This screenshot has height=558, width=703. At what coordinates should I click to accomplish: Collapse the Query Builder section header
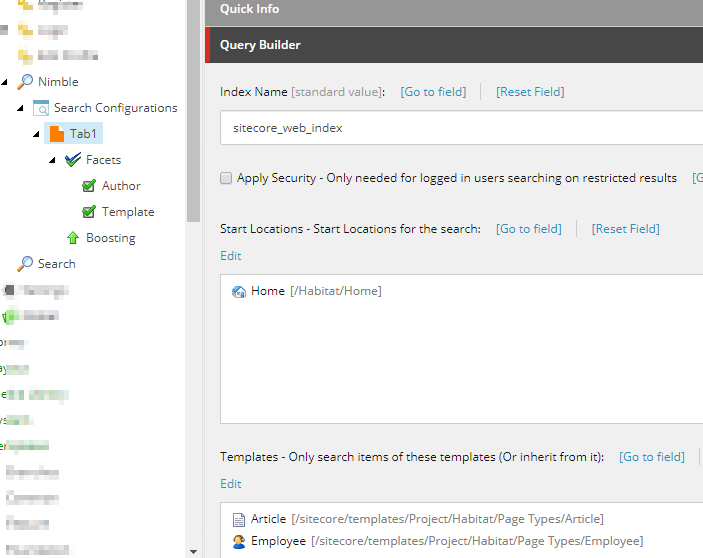(x=454, y=45)
